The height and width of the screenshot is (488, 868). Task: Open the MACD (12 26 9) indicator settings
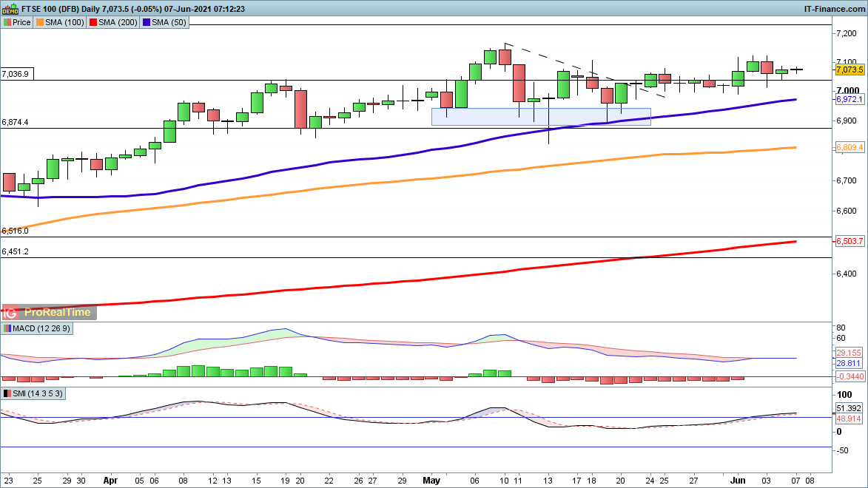click(37, 328)
